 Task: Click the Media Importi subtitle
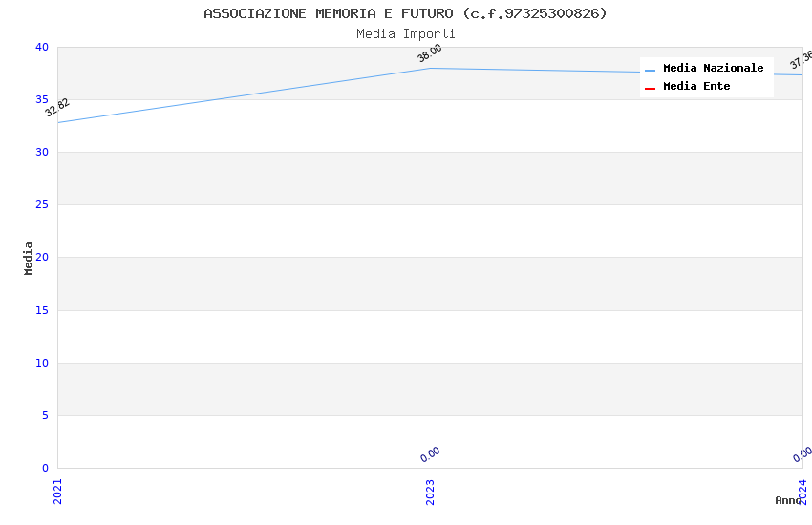[405, 34]
